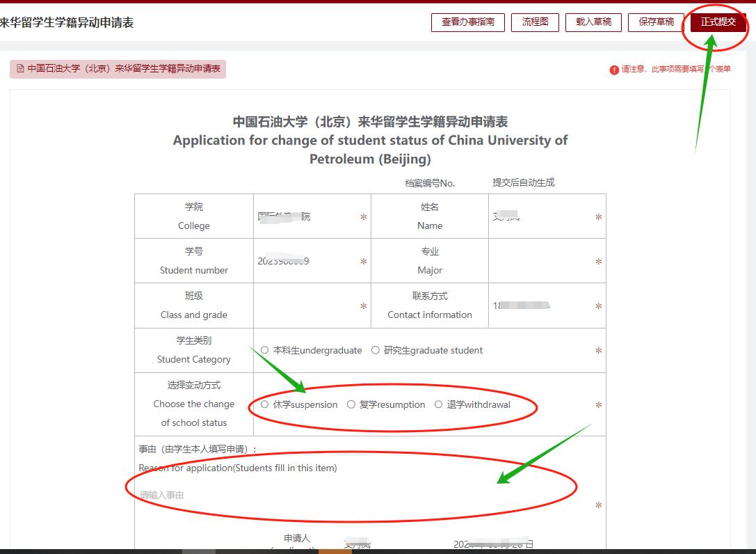Screen dimensions: 756x554
Task: Select 休学suspension radio button
Action: click(x=264, y=404)
